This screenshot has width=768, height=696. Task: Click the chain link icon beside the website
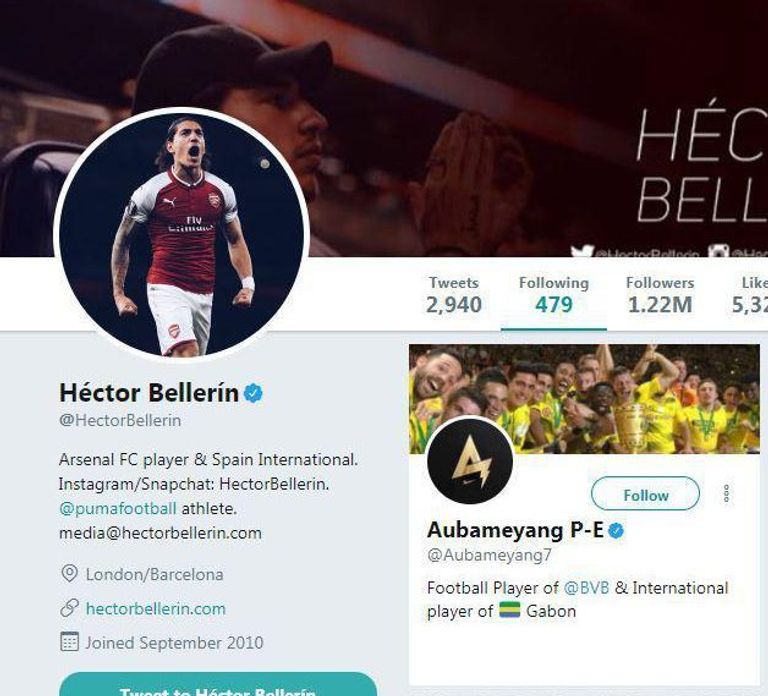click(69, 608)
